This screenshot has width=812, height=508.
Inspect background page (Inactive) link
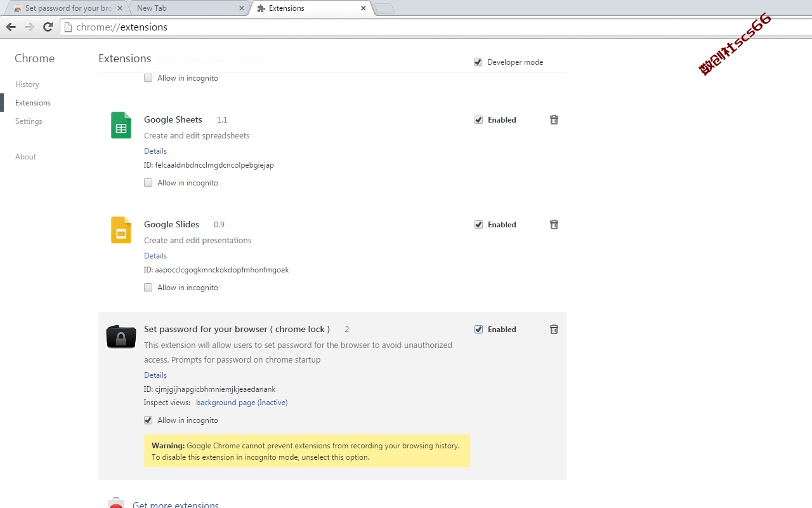tap(242, 402)
